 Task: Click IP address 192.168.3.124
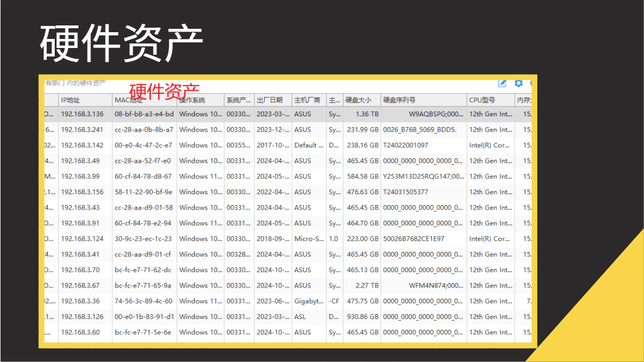tap(82, 239)
